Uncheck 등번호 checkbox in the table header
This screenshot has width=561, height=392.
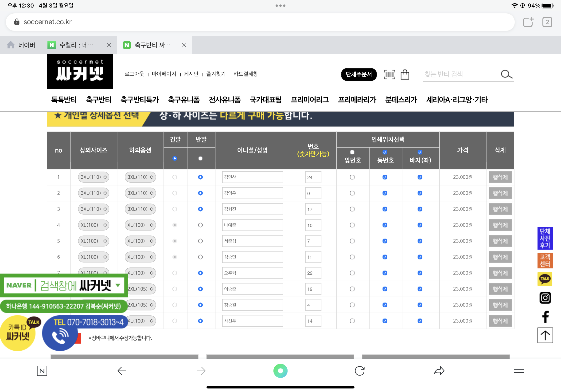[385, 152]
